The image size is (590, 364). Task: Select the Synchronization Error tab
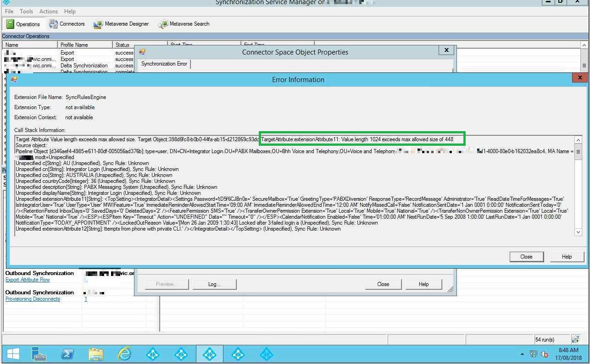click(x=164, y=64)
